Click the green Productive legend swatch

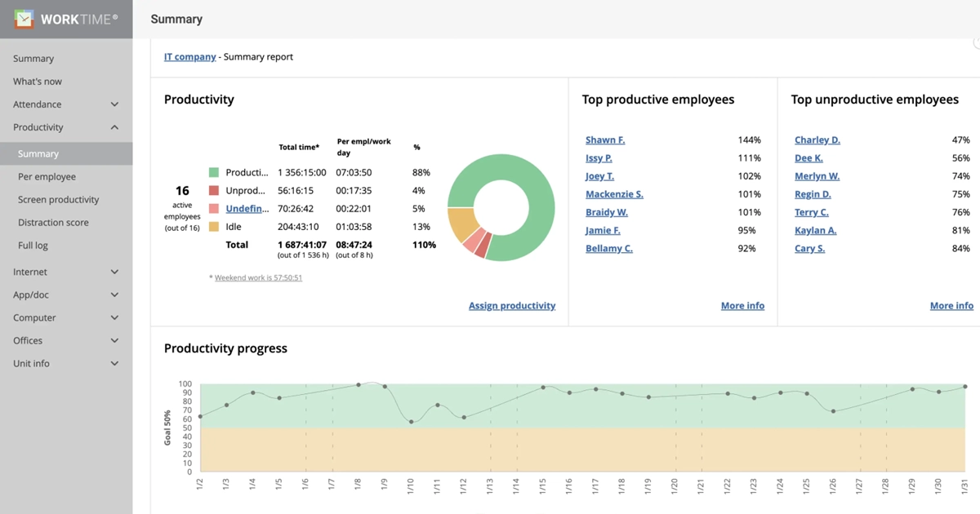[x=214, y=173]
